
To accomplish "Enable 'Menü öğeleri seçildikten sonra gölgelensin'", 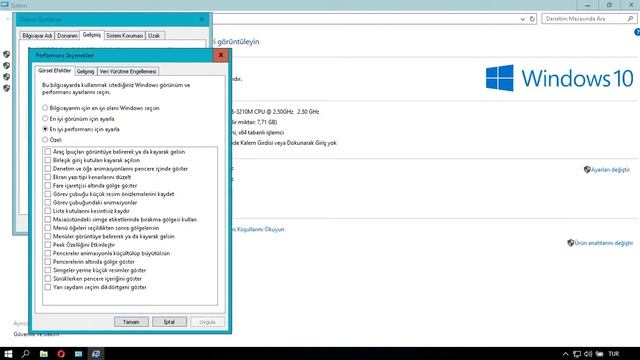I will click(x=48, y=228).
